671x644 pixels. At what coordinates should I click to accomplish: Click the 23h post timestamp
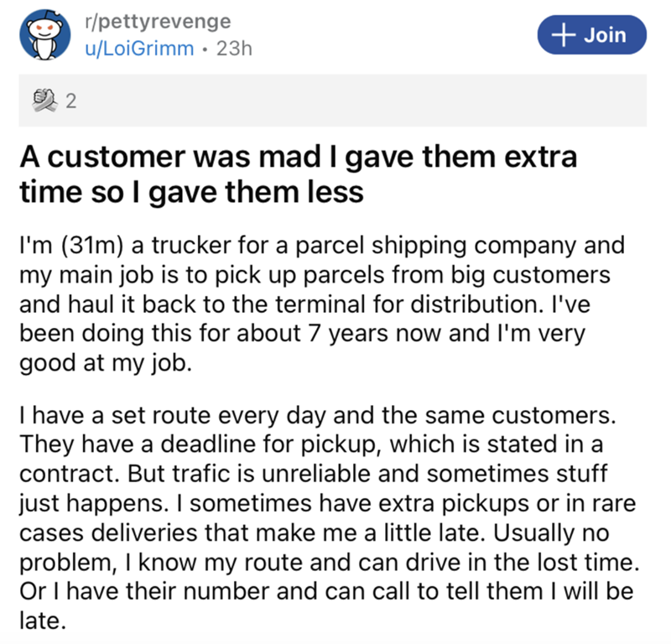coord(234,49)
